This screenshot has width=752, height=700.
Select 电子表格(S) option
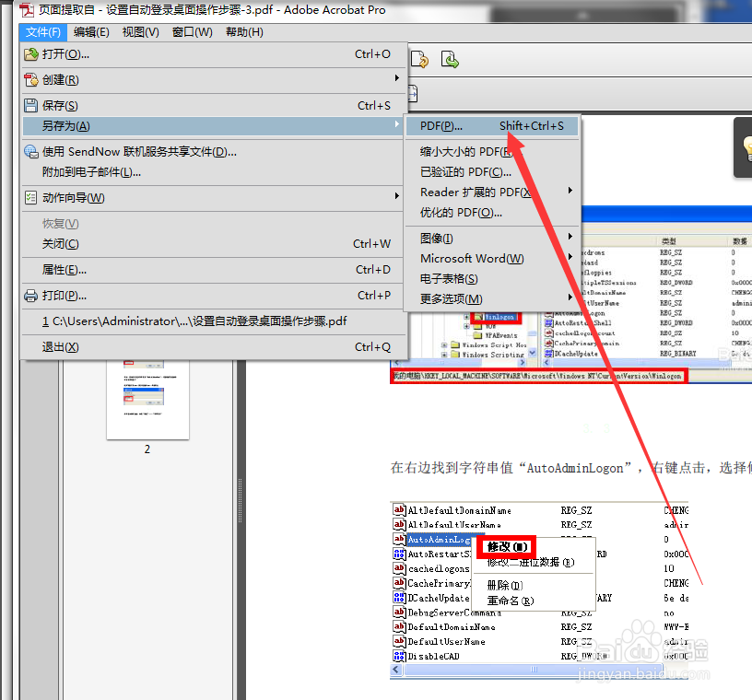point(492,279)
